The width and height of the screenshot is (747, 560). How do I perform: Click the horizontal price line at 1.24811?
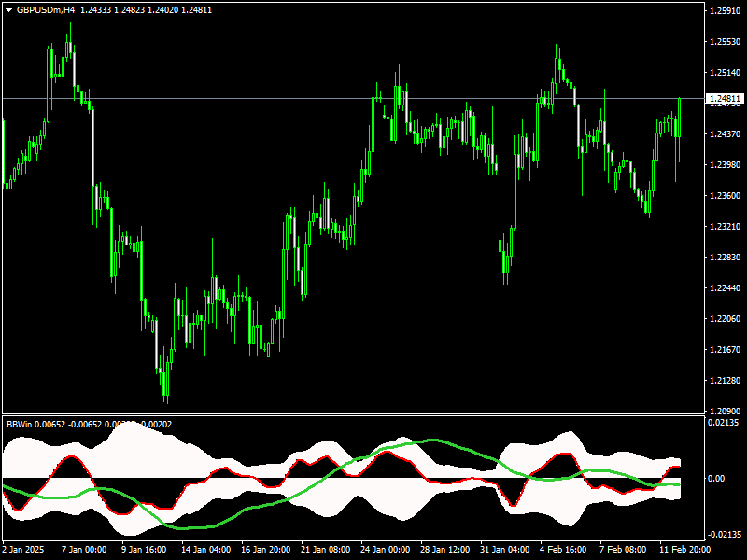373,96
